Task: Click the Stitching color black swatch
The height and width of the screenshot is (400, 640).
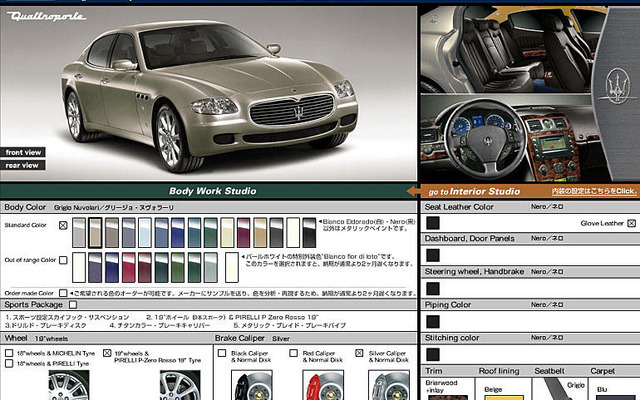Action: 433,354
